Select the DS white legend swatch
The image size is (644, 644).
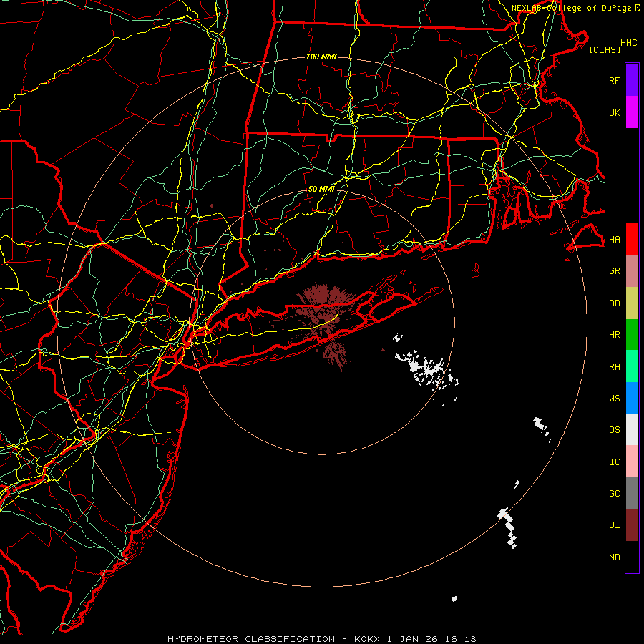[x=632, y=429]
